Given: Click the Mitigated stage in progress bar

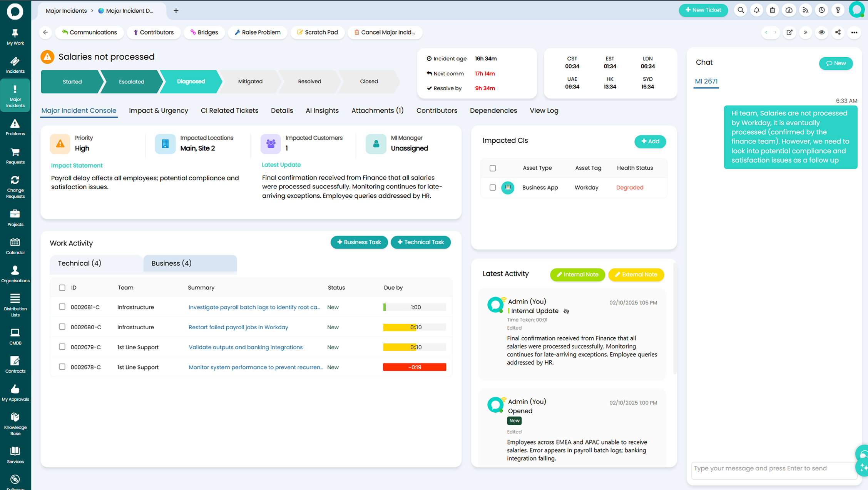Looking at the screenshot, I should [250, 82].
